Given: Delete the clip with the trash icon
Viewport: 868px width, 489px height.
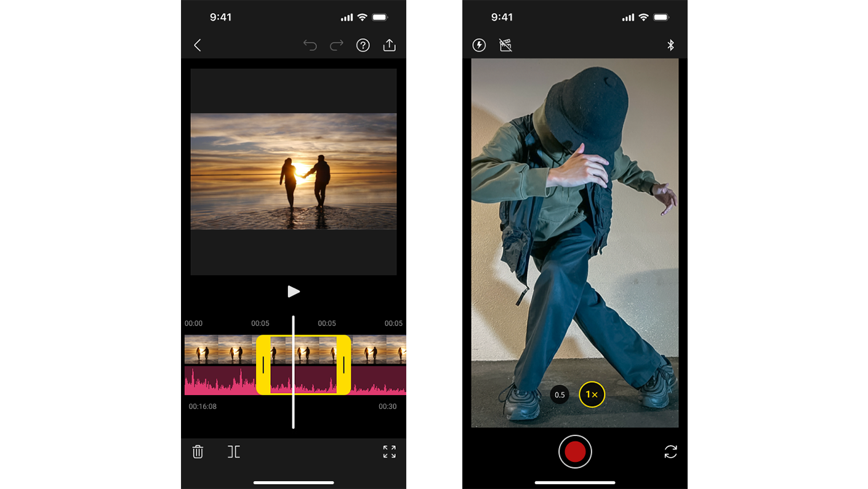Looking at the screenshot, I should 198,451.
